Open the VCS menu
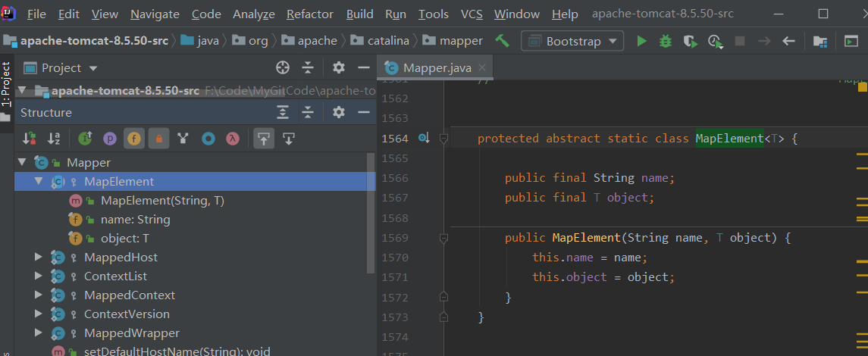The width and height of the screenshot is (868, 356). click(472, 14)
